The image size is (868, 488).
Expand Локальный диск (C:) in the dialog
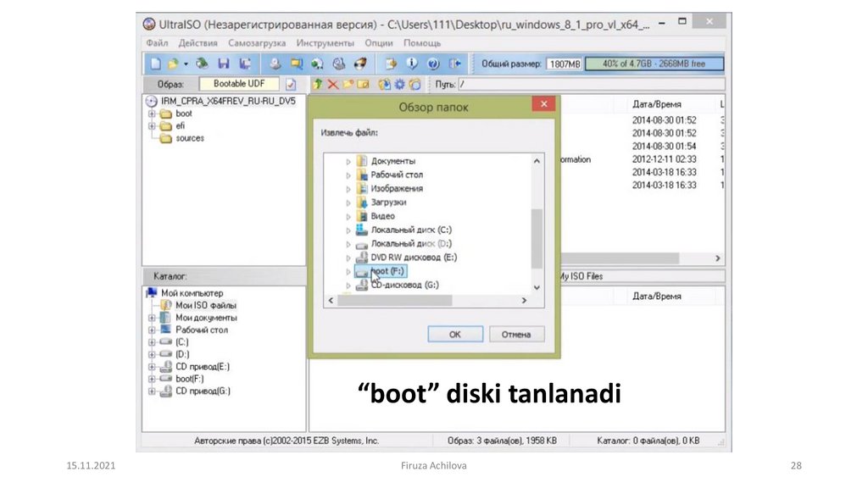click(348, 230)
